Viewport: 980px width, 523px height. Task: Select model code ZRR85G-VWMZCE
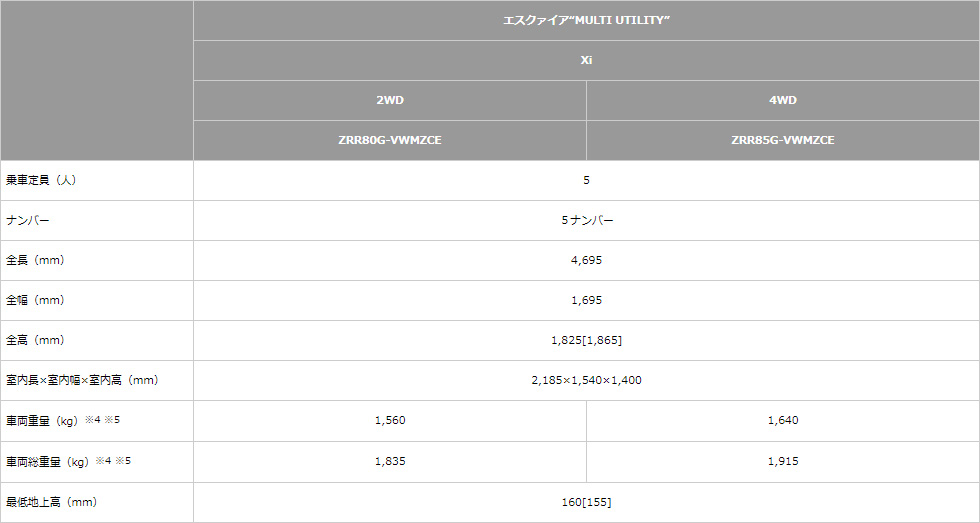point(782,140)
